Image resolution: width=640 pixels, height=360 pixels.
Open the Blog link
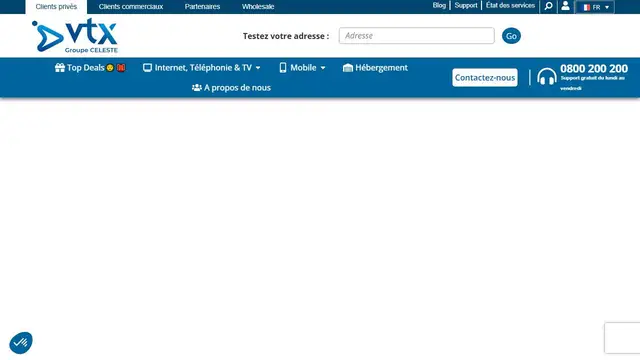(439, 5)
